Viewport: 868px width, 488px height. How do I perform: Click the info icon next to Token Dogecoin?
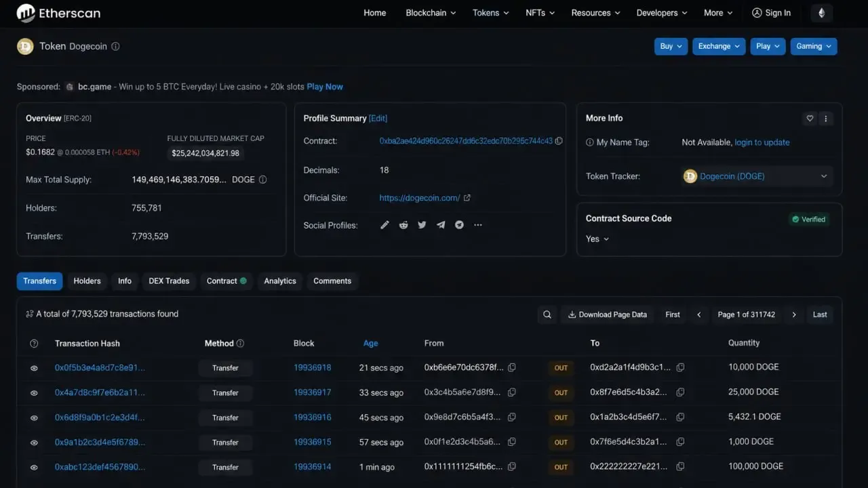pyautogui.click(x=115, y=47)
